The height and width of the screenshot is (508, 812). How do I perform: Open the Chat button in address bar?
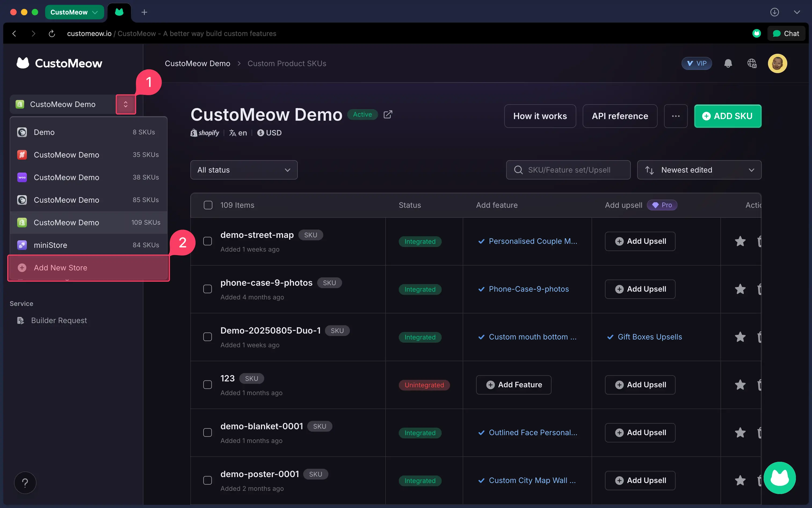786,34
